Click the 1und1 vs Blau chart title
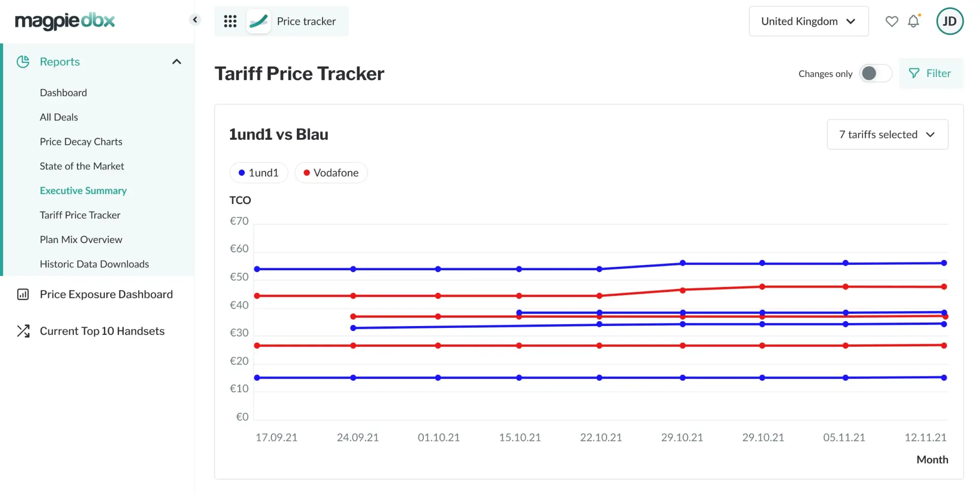This screenshot has height=494, width=980. (279, 134)
